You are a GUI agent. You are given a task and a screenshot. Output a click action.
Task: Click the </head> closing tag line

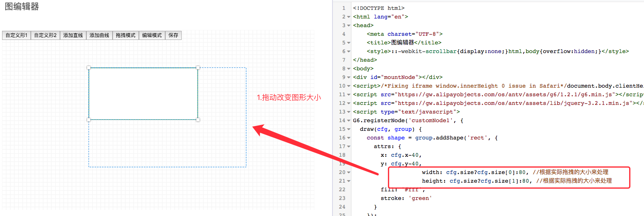[x=365, y=60]
